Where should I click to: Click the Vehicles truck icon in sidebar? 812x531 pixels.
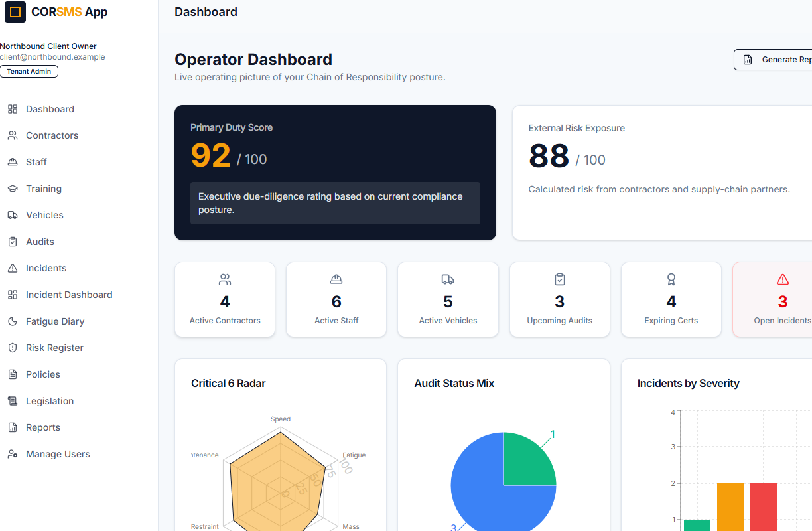tap(13, 215)
